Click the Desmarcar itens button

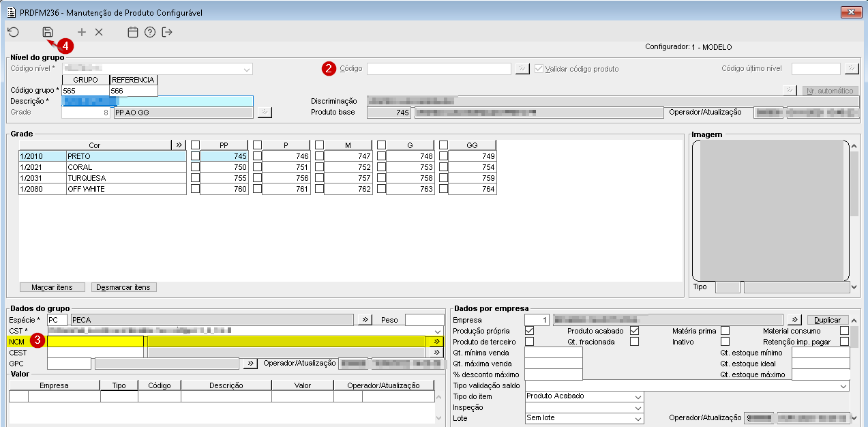coord(124,287)
